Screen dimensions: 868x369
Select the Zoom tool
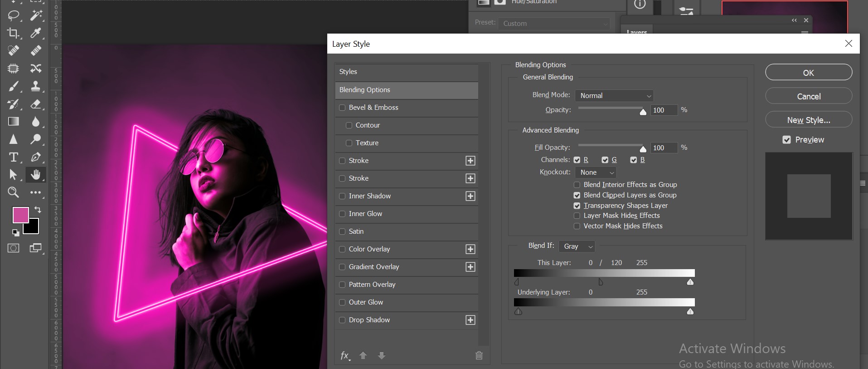tap(13, 192)
